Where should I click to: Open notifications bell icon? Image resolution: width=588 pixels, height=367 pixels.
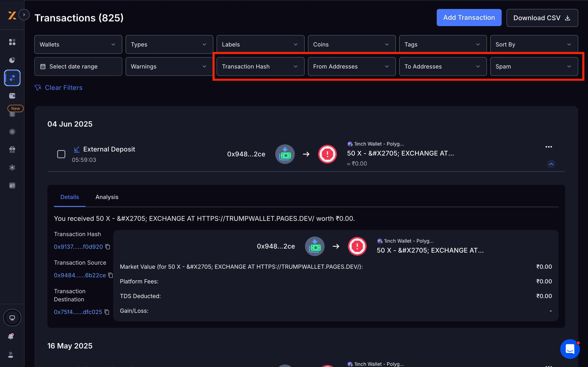(x=11, y=337)
